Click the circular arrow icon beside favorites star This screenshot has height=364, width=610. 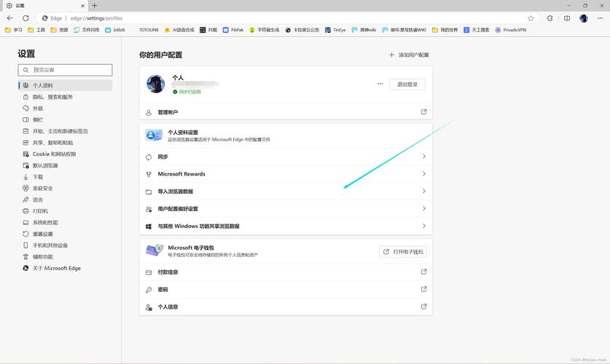(550, 18)
